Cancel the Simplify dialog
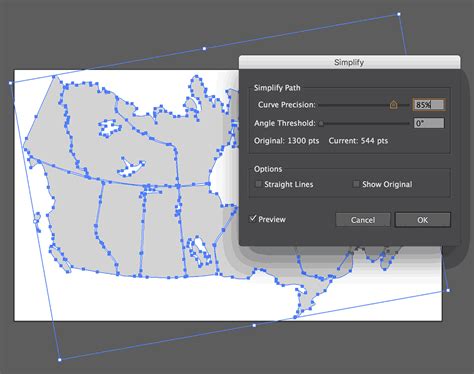474x374 pixels. point(363,220)
